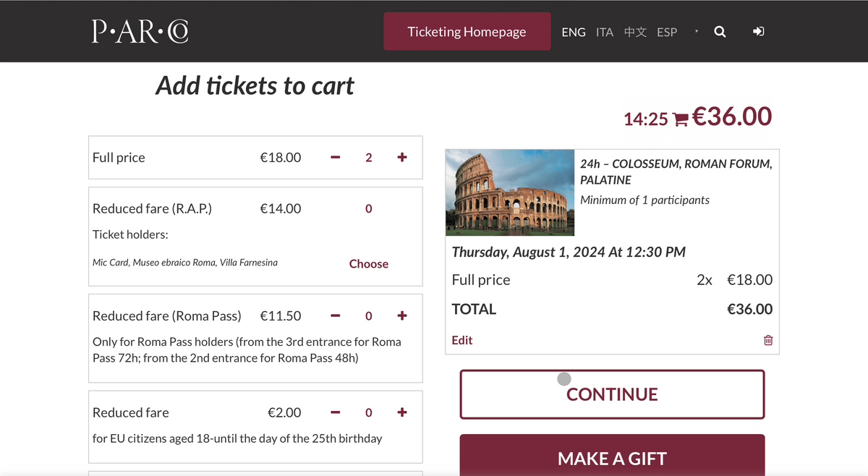
Task: Click the CONTINUE button
Action: (612, 394)
